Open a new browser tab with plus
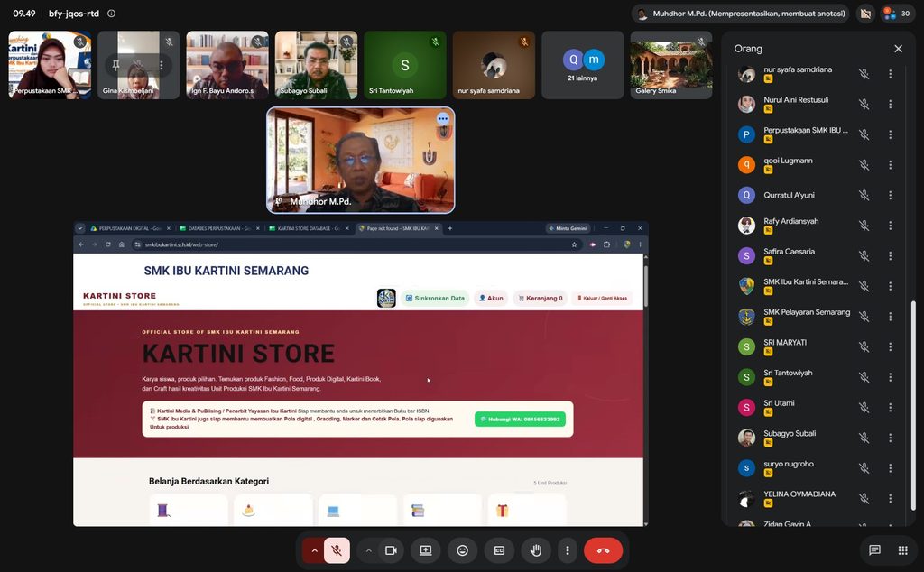This screenshot has width=924, height=572. [450, 228]
